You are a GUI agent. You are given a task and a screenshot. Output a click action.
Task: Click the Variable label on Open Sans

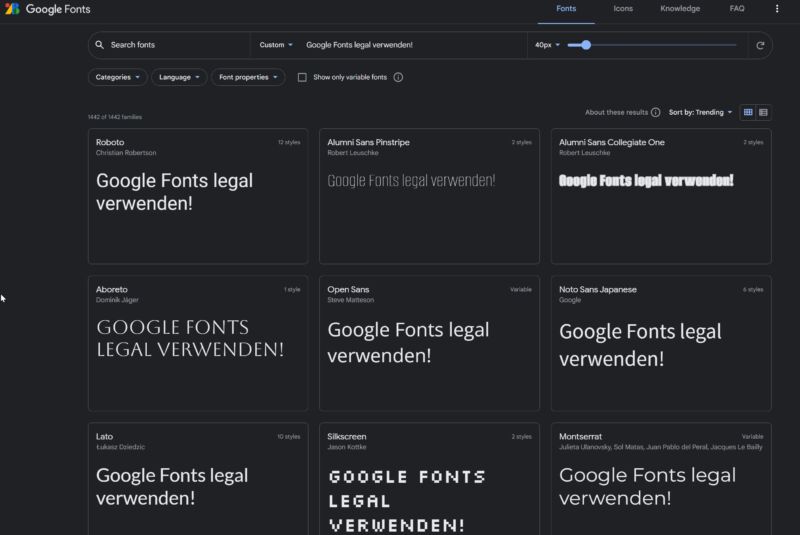pos(521,290)
